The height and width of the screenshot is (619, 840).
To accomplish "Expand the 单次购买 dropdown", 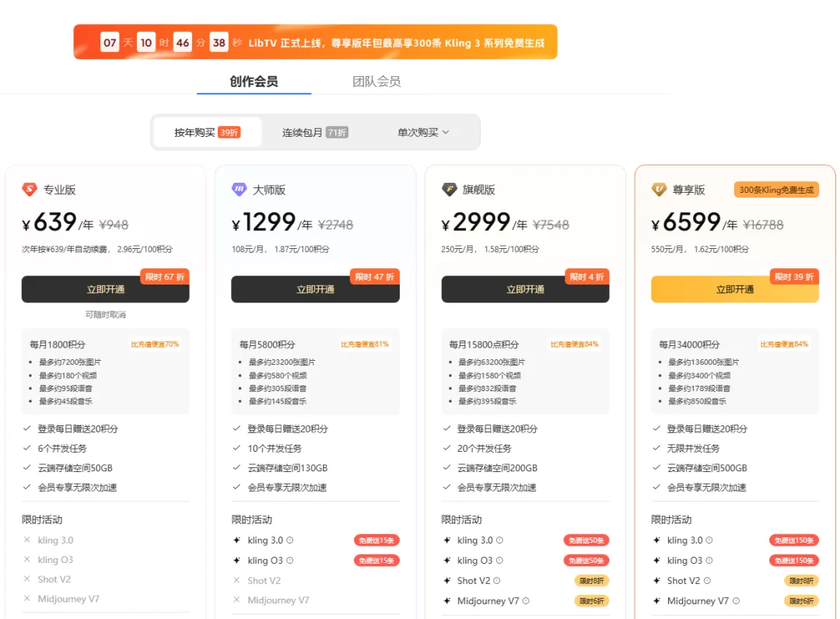I will 423,132.
